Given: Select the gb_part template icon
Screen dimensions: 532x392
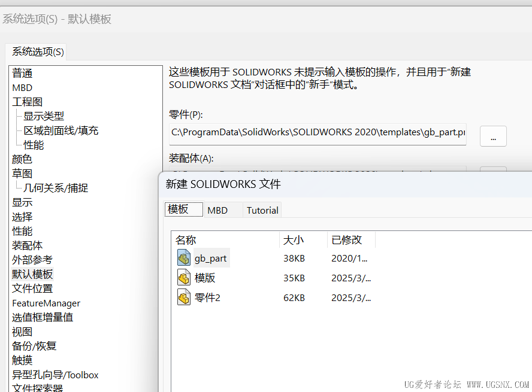Looking at the screenshot, I should point(184,258).
